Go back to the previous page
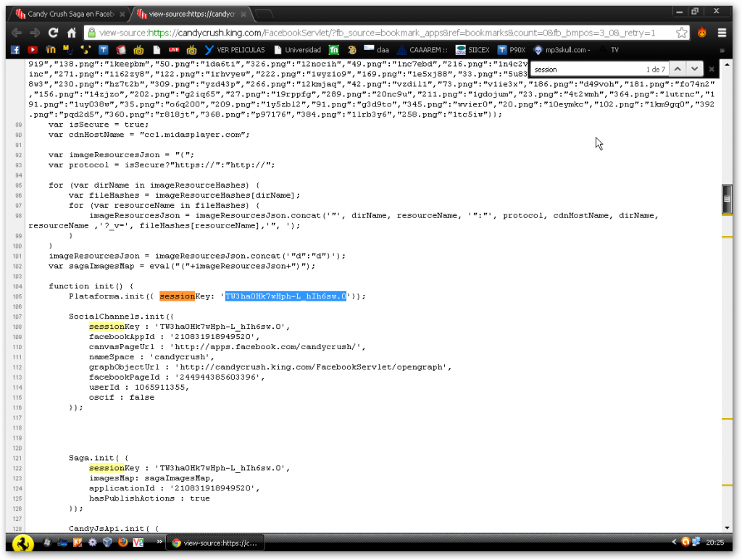The height and width of the screenshot is (560, 742). tap(17, 33)
